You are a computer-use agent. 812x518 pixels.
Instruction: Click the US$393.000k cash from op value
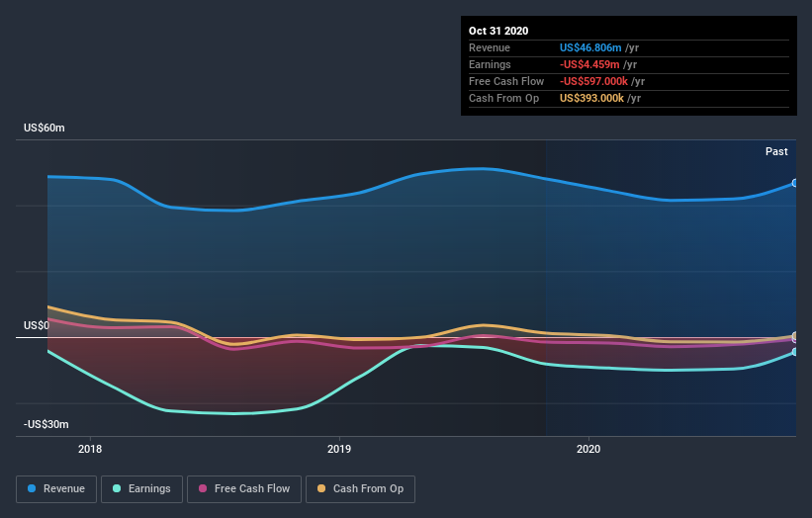pyautogui.click(x=591, y=98)
